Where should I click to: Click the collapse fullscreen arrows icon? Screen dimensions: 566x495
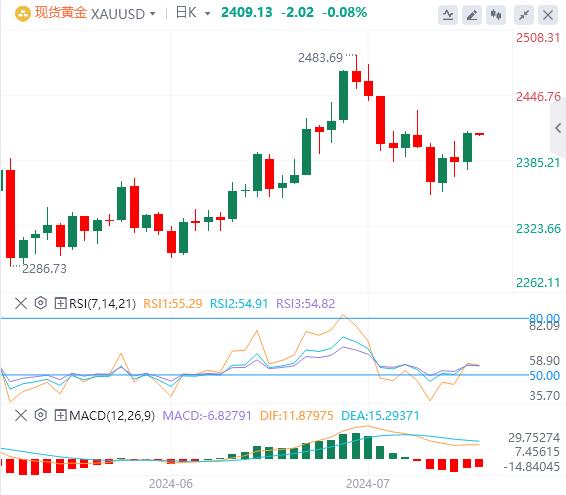pos(524,15)
